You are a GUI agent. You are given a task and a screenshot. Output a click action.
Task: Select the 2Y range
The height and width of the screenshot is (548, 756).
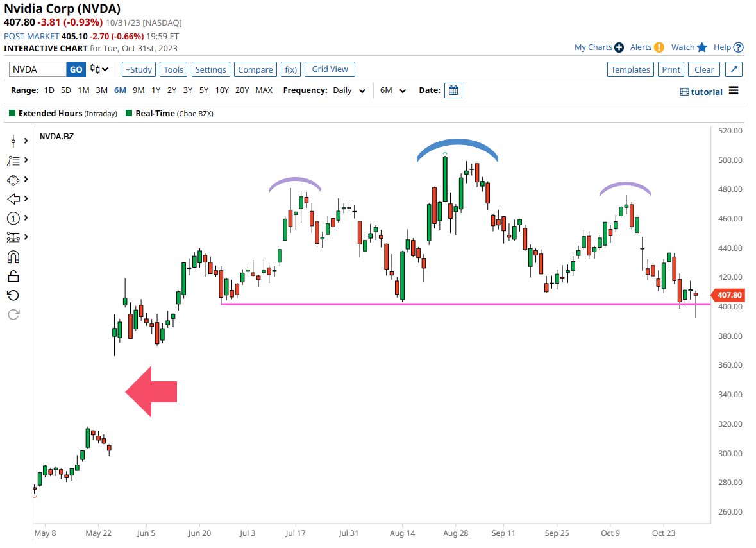point(172,90)
